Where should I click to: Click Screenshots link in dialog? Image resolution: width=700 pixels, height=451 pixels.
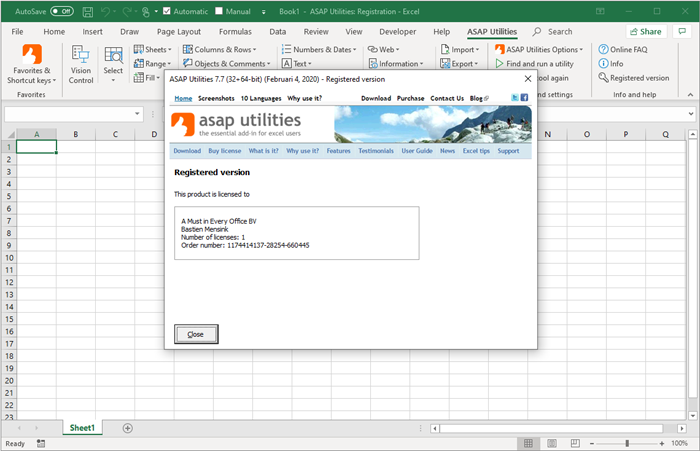tap(216, 98)
